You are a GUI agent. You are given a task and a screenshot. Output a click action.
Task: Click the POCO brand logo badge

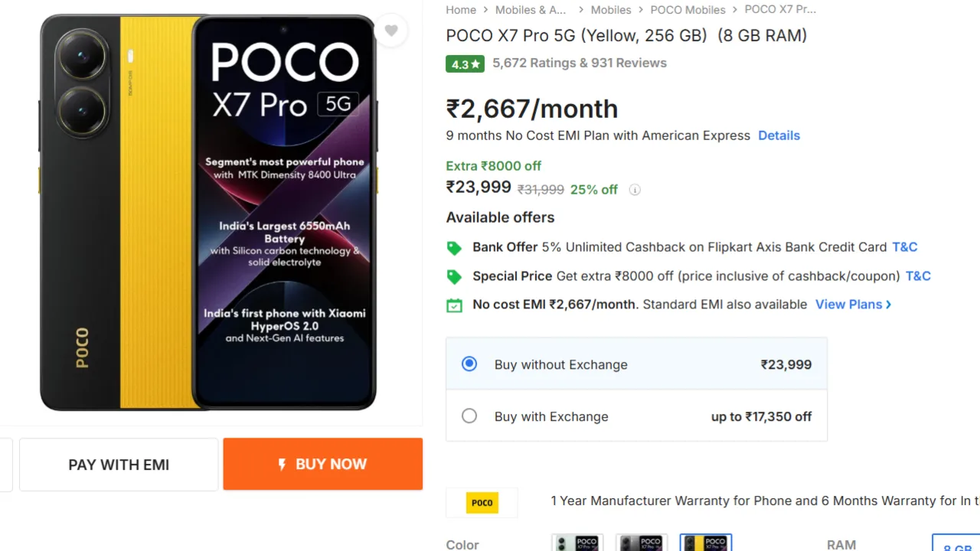pos(482,503)
